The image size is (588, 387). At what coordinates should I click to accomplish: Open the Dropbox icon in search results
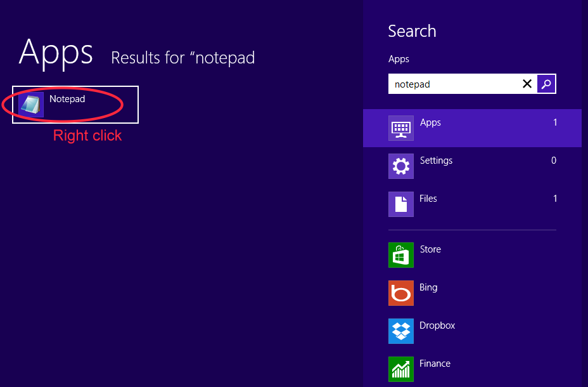(400, 331)
